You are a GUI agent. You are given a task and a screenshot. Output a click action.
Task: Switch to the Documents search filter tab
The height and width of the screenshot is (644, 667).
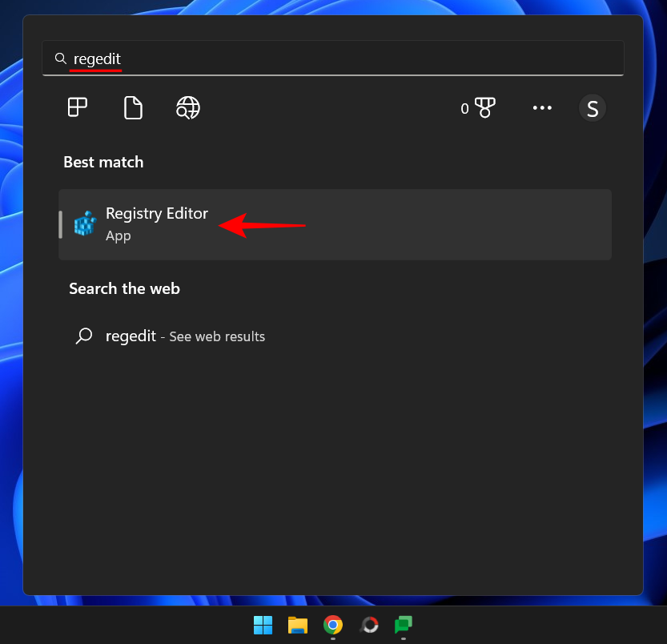click(132, 107)
